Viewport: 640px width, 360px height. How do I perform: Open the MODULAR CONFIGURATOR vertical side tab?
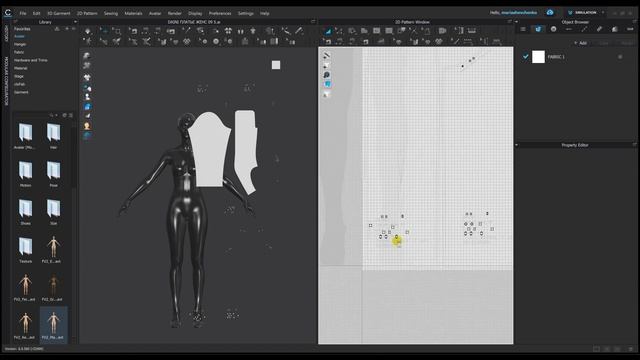click(6, 81)
